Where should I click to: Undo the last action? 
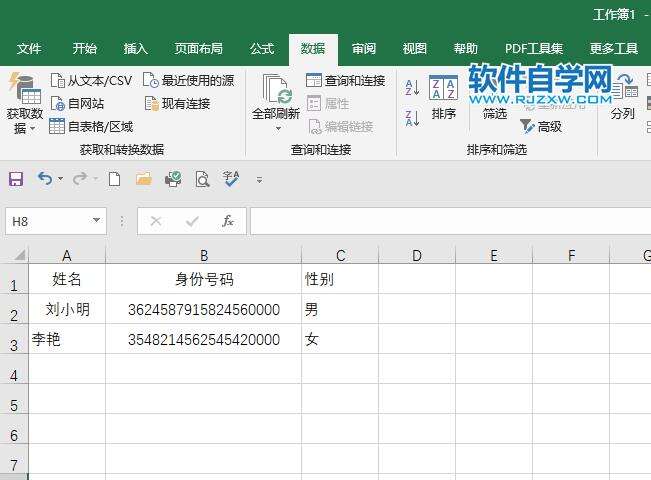coord(45,179)
